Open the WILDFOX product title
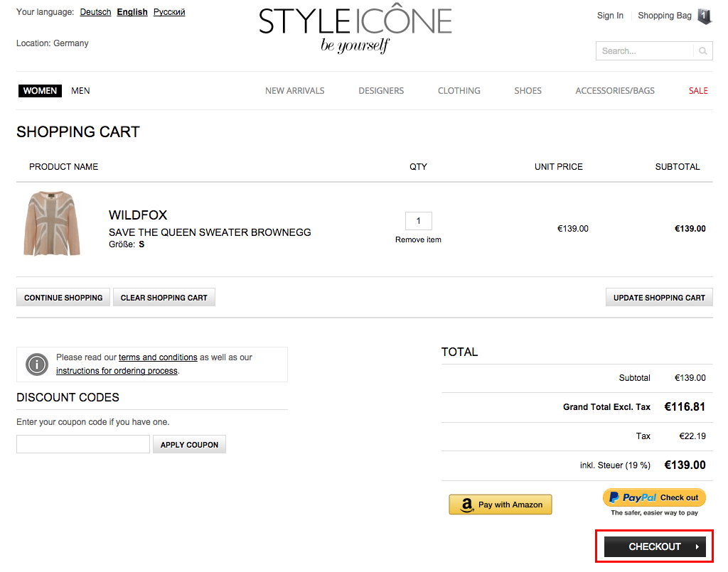728x572 pixels. 138,215
